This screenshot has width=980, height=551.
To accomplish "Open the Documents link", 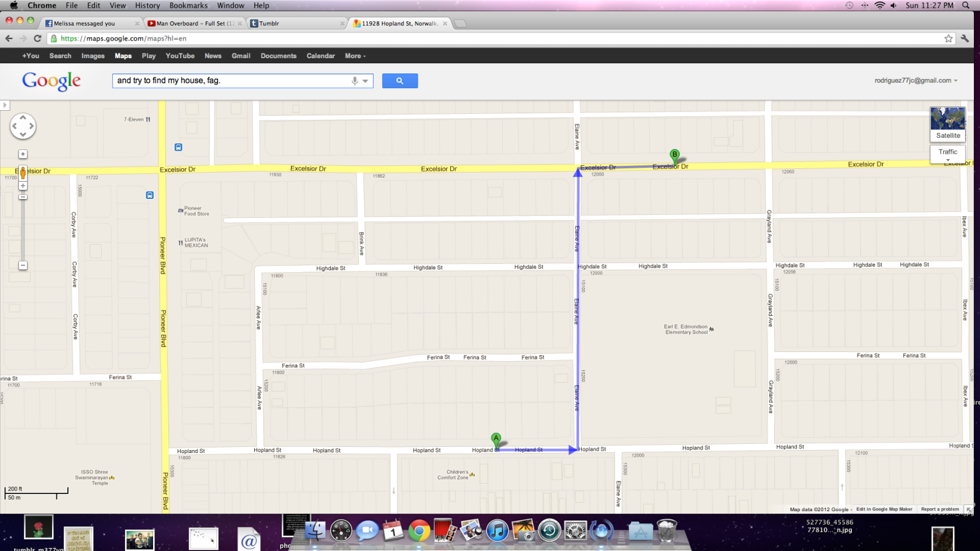I will click(x=279, y=56).
